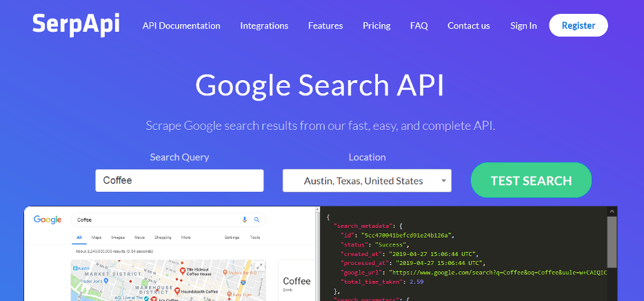Focus the Search Query field containing Coffee
Image resolution: width=644 pixels, height=301 pixels.
tap(179, 180)
